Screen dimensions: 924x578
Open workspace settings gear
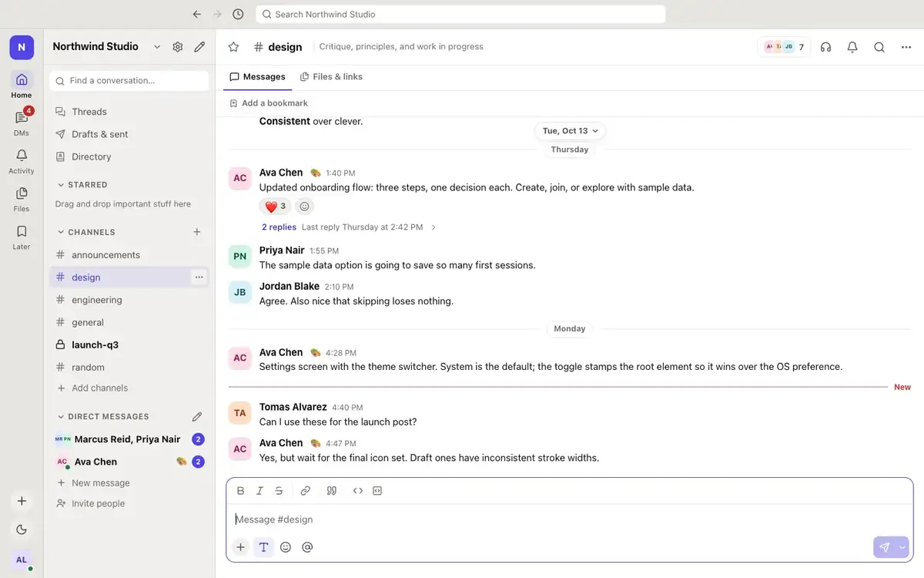(x=178, y=46)
